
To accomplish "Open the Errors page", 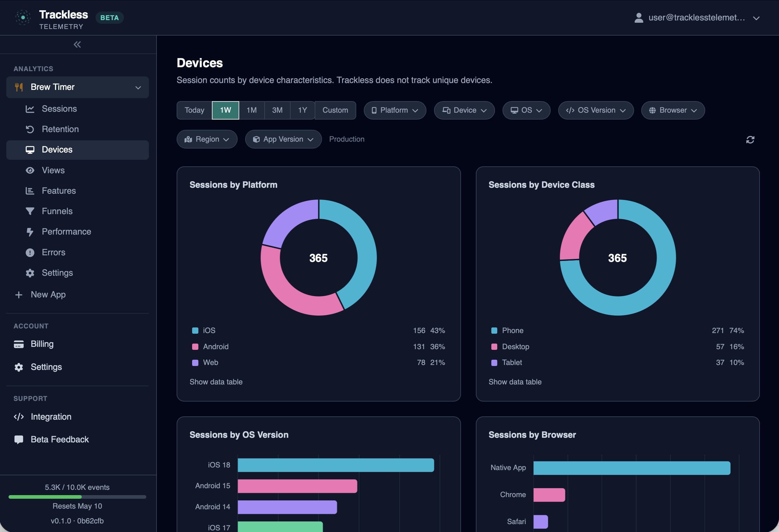I will pyautogui.click(x=77, y=253).
